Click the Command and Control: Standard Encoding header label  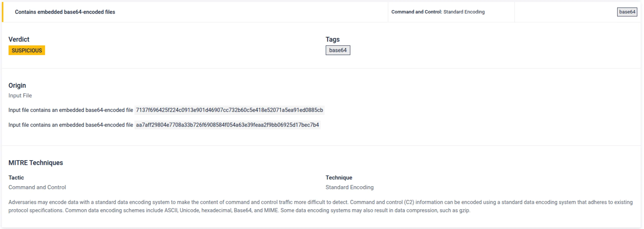click(438, 12)
